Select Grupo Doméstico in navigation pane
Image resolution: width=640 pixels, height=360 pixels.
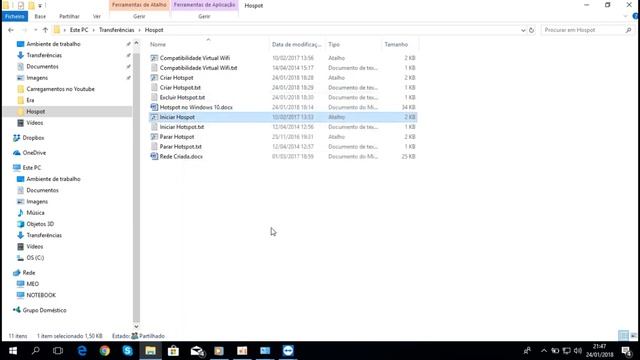44,310
